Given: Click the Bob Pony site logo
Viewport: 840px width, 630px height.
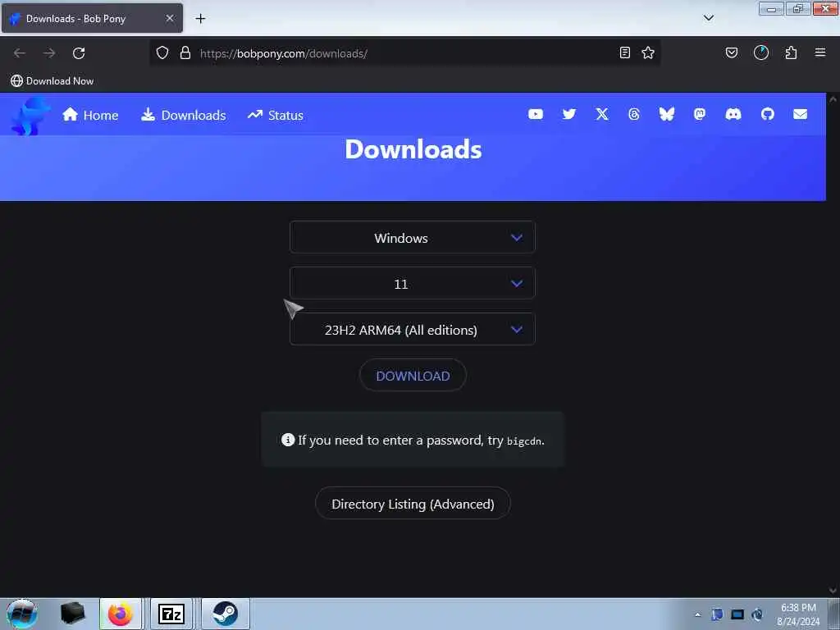Looking at the screenshot, I should [30, 116].
